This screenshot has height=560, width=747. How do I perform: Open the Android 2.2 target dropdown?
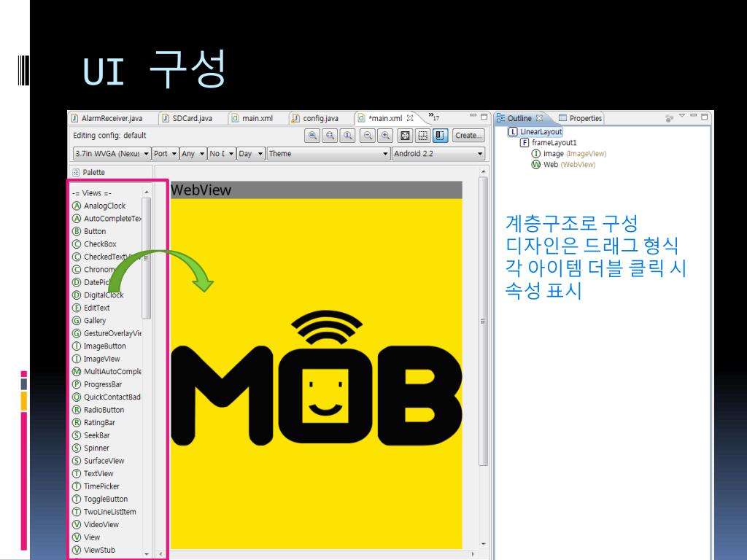[x=438, y=153]
